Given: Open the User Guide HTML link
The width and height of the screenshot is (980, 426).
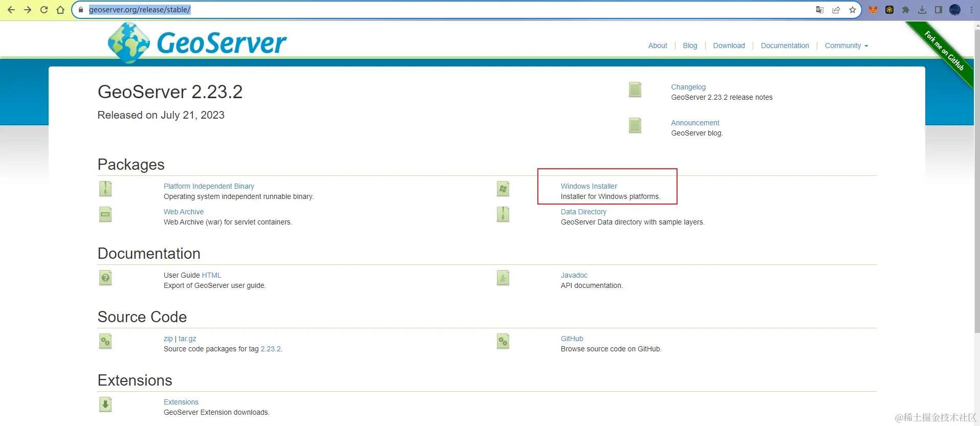Looking at the screenshot, I should 211,275.
